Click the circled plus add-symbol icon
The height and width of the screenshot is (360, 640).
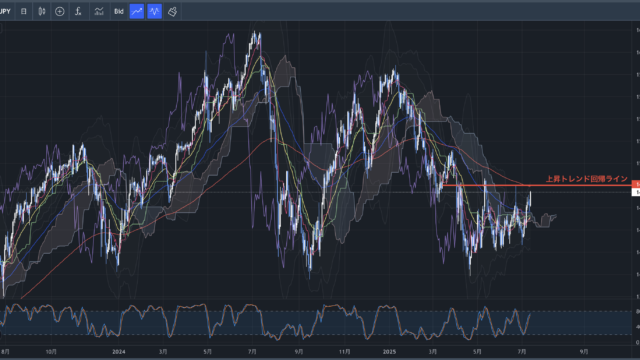point(60,11)
